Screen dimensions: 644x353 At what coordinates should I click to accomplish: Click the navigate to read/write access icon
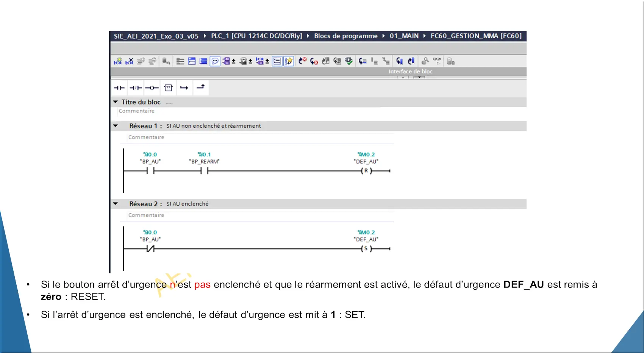click(x=363, y=61)
